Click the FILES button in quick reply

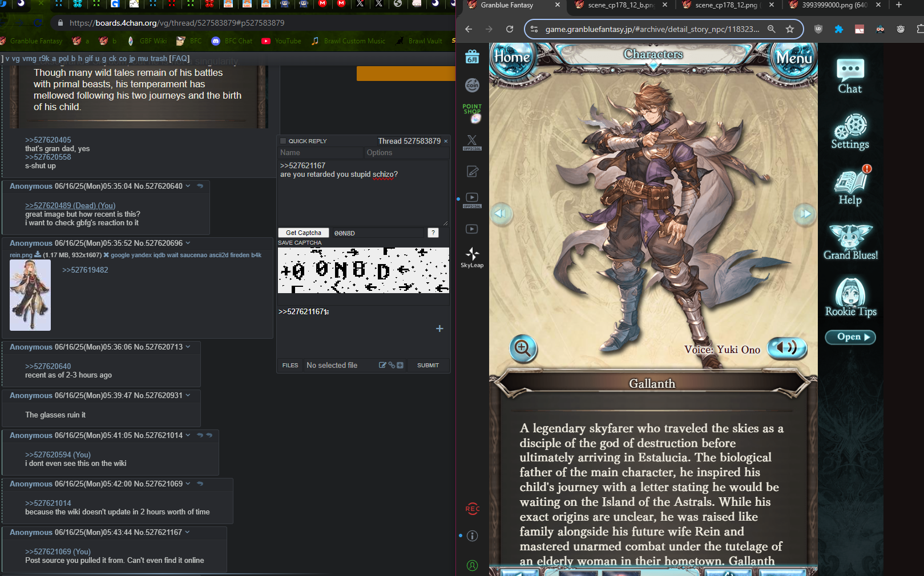[x=290, y=365]
